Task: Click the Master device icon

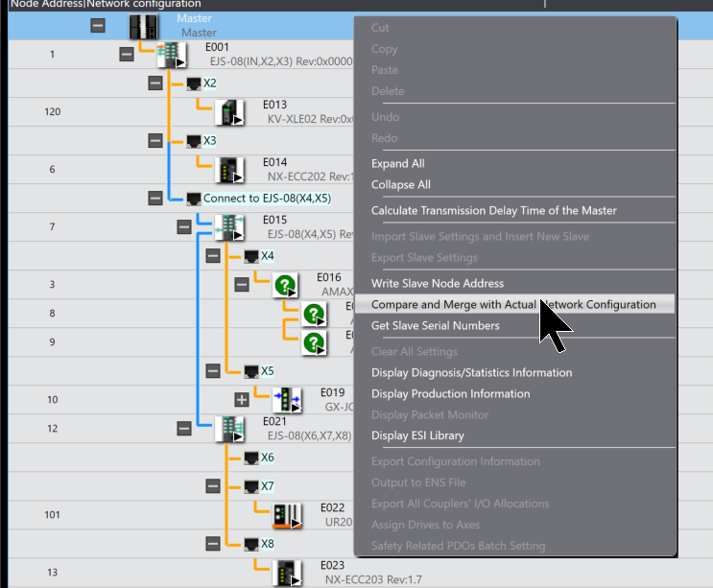Action: pyautogui.click(x=143, y=27)
